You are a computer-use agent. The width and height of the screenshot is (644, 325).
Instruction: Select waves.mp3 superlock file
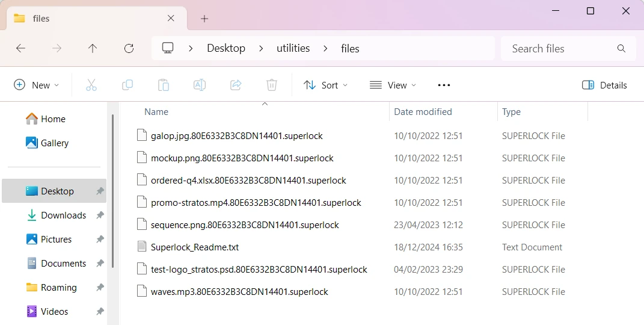tap(239, 292)
